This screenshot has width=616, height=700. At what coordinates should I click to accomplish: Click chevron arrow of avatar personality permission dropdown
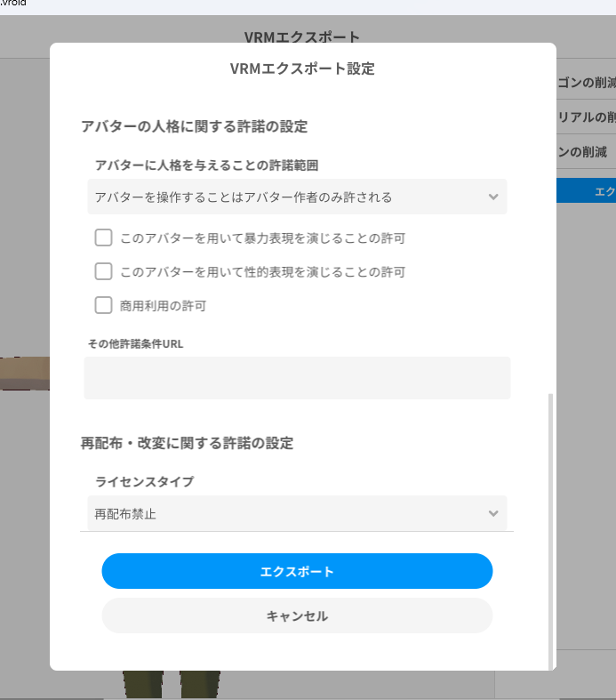tap(494, 197)
